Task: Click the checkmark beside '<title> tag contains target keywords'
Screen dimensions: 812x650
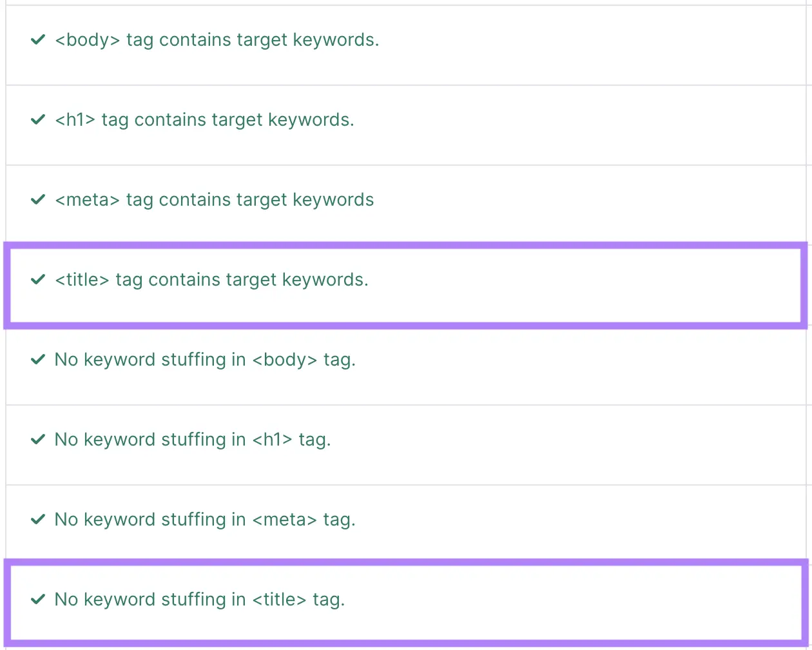Action: (x=37, y=279)
